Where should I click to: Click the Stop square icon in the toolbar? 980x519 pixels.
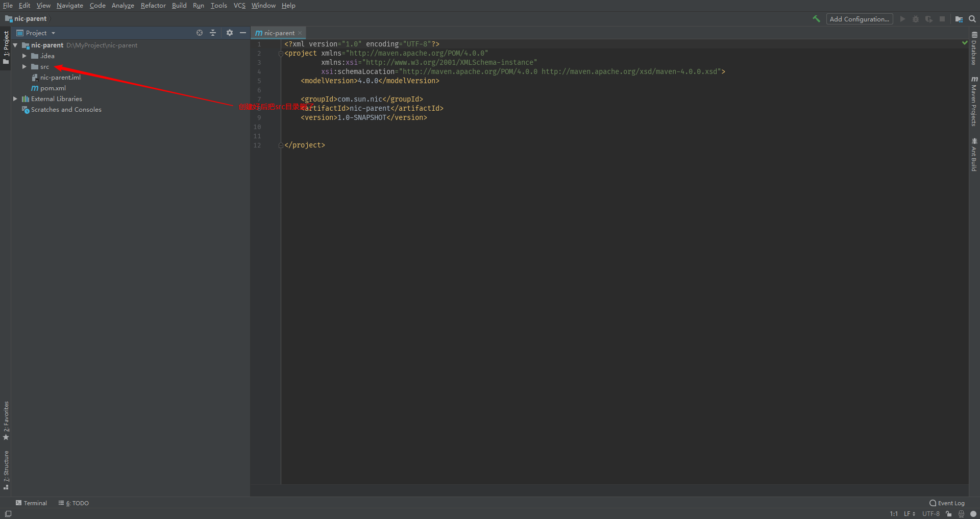pos(942,19)
